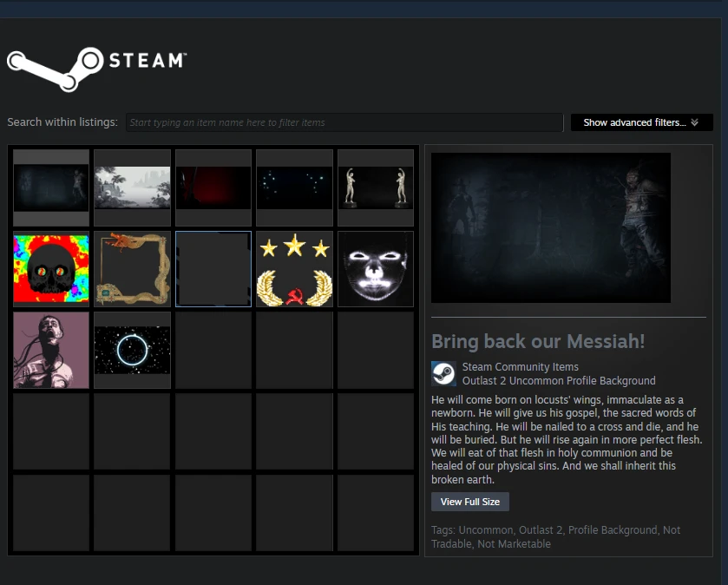Select glowing white face item

[x=376, y=269]
